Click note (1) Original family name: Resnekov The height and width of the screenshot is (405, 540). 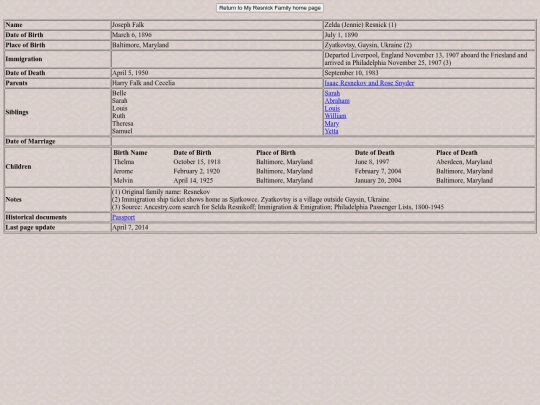(161, 192)
